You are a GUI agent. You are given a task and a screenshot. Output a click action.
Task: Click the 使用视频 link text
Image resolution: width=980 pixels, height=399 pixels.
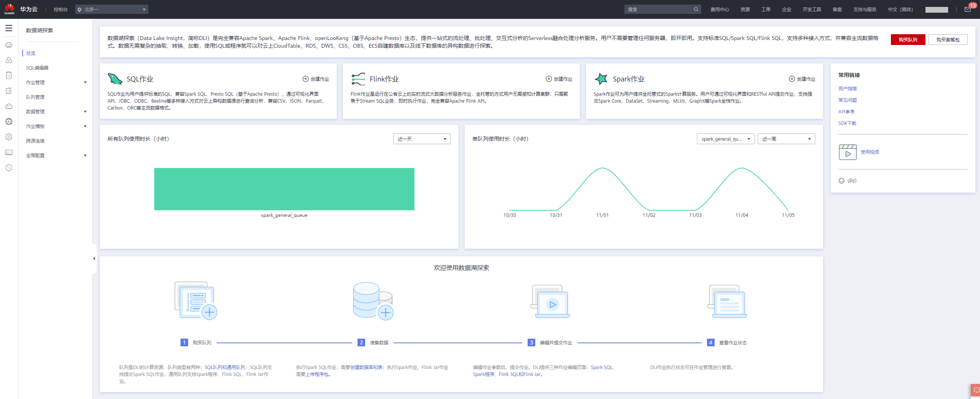[x=870, y=152]
